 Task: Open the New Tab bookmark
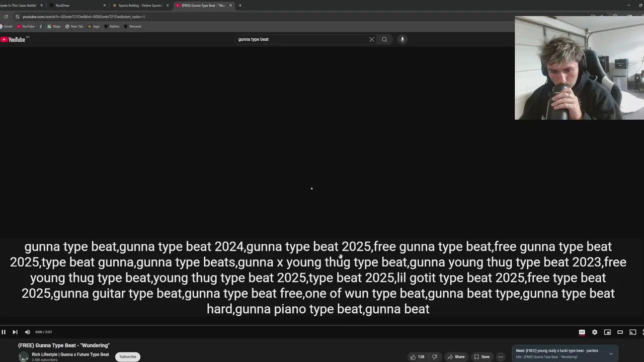[74, 27]
